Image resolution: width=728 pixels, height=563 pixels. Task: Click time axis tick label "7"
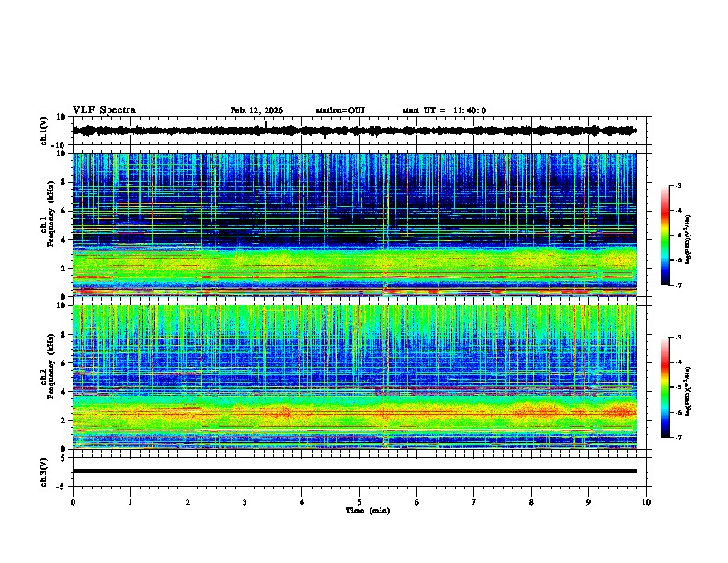(x=474, y=502)
